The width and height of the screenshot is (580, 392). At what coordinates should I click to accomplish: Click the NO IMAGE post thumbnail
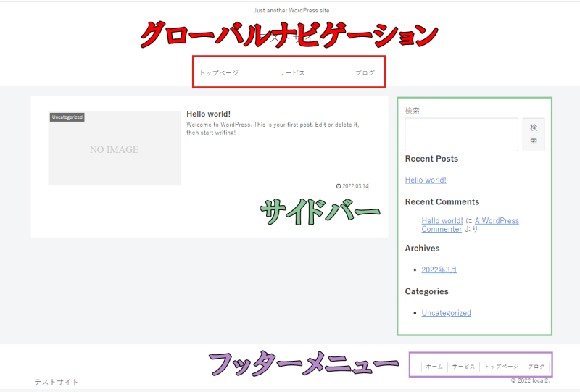pos(115,149)
